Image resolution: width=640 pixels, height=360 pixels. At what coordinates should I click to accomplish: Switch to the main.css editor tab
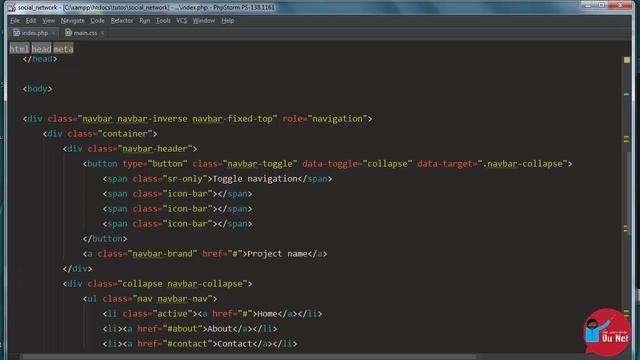tap(85, 33)
